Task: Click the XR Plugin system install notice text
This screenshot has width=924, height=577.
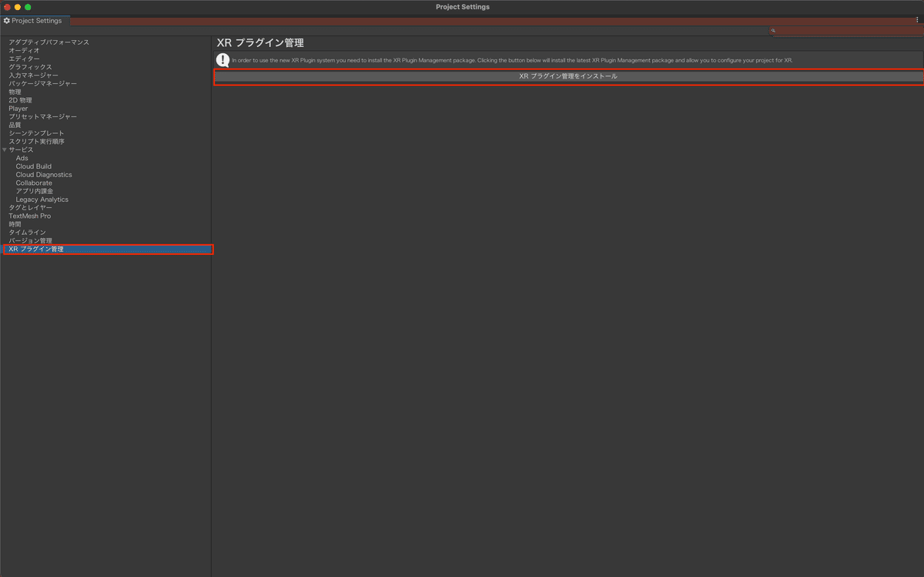Action: [x=512, y=60]
